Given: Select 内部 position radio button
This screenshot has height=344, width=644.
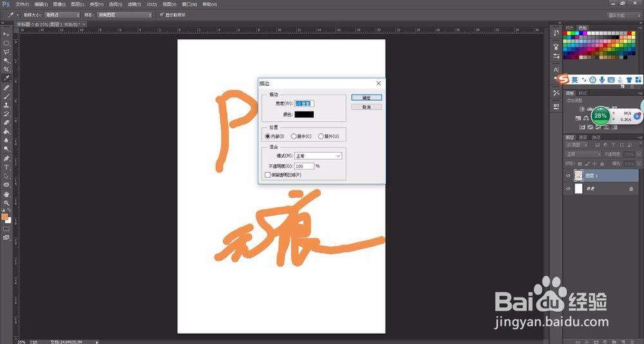Looking at the screenshot, I should click(268, 136).
